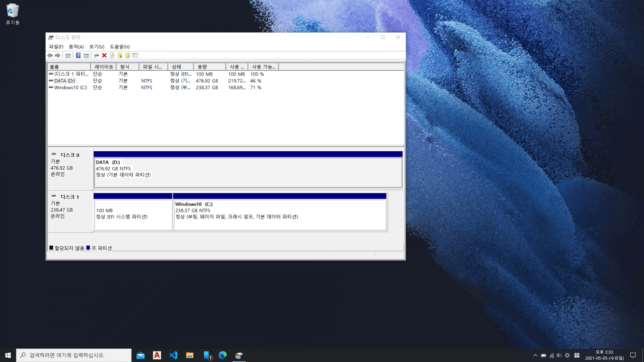Click the Forward arrow toolbar icon

58,56
